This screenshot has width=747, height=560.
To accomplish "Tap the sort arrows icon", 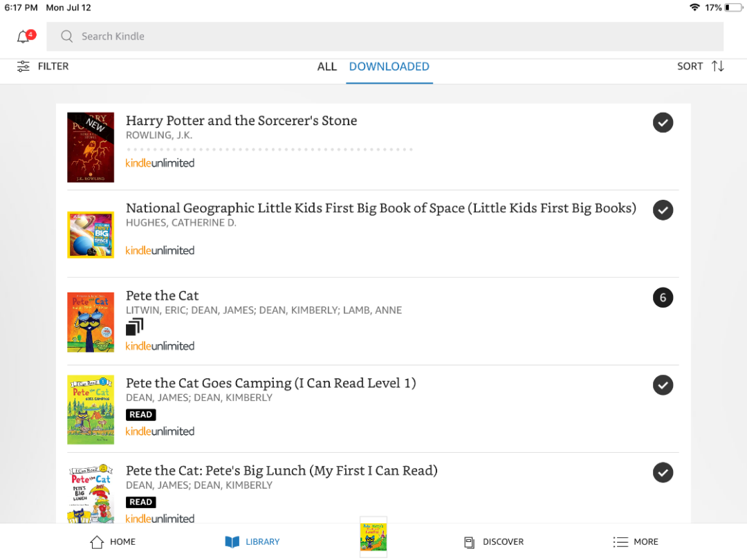I will coord(718,66).
